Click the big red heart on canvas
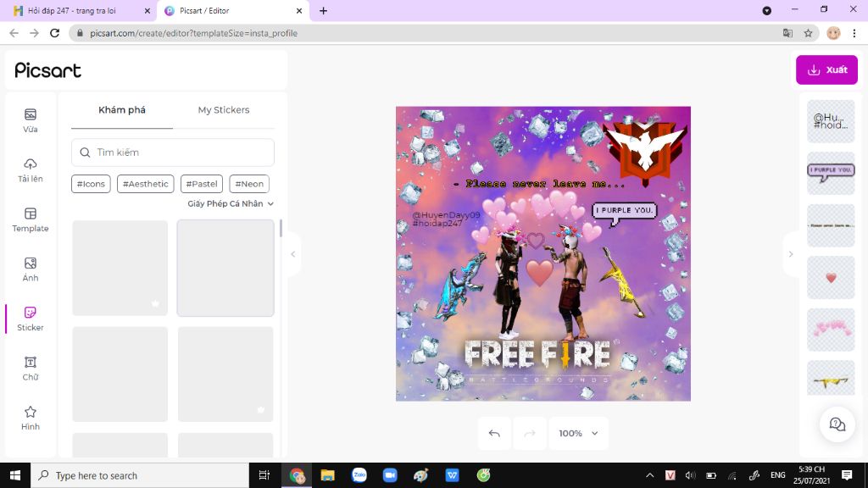This screenshot has height=488, width=868. [539, 273]
